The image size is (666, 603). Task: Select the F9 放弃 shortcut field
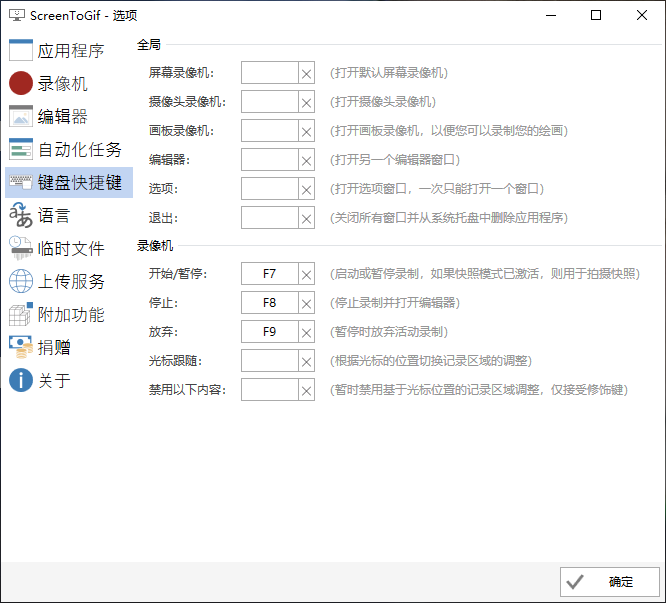[x=270, y=332]
